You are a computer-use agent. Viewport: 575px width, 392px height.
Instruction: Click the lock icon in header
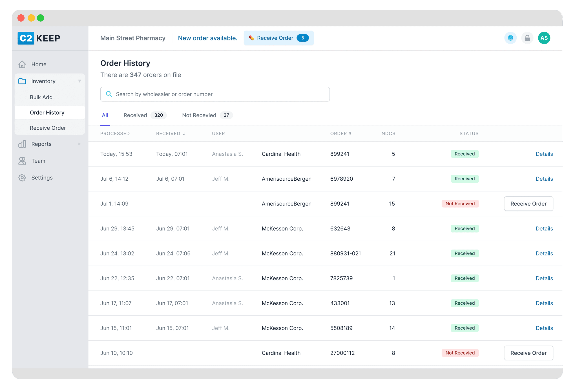coord(527,38)
